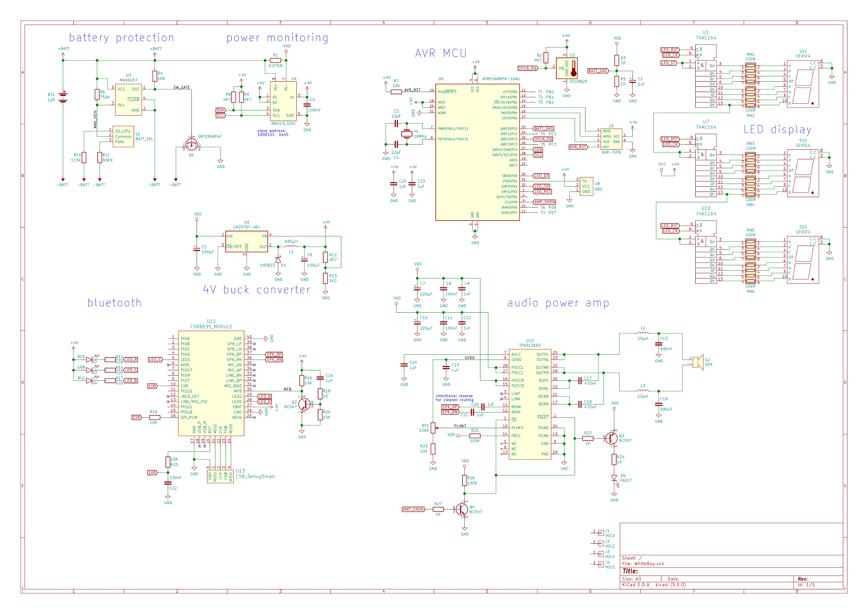
Task: Click the 'SW_GATE' net label
Action: click(182, 87)
